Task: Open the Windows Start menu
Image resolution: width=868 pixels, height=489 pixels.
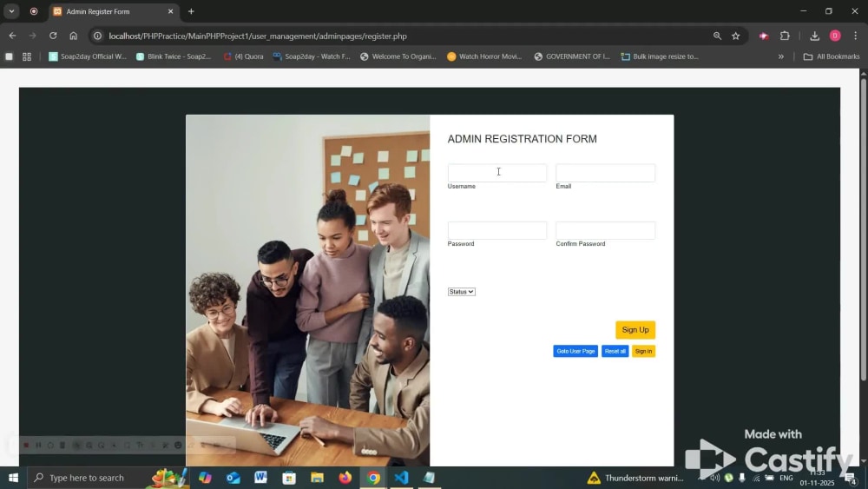Action: tap(13, 478)
